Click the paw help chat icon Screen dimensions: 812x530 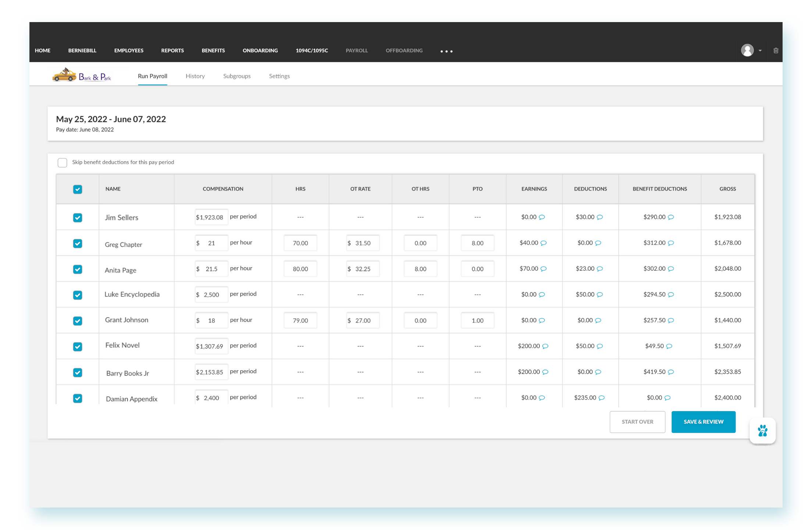(x=762, y=431)
